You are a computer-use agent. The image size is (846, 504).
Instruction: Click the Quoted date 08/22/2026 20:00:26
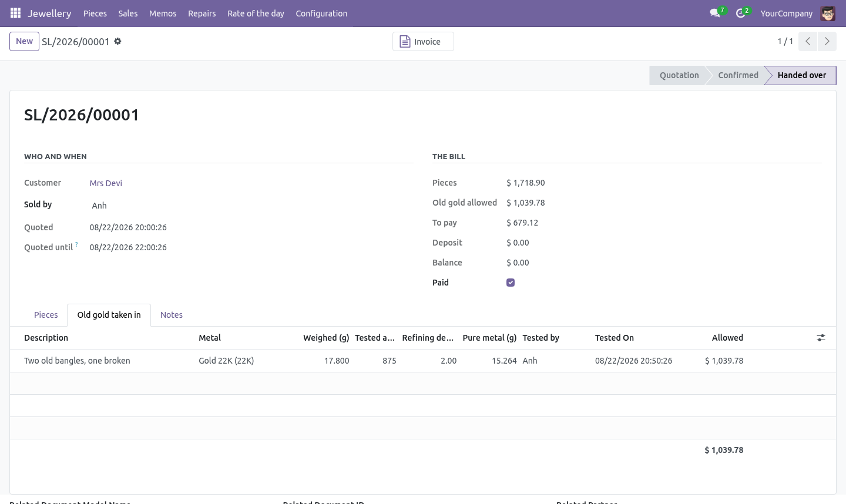(128, 227)
